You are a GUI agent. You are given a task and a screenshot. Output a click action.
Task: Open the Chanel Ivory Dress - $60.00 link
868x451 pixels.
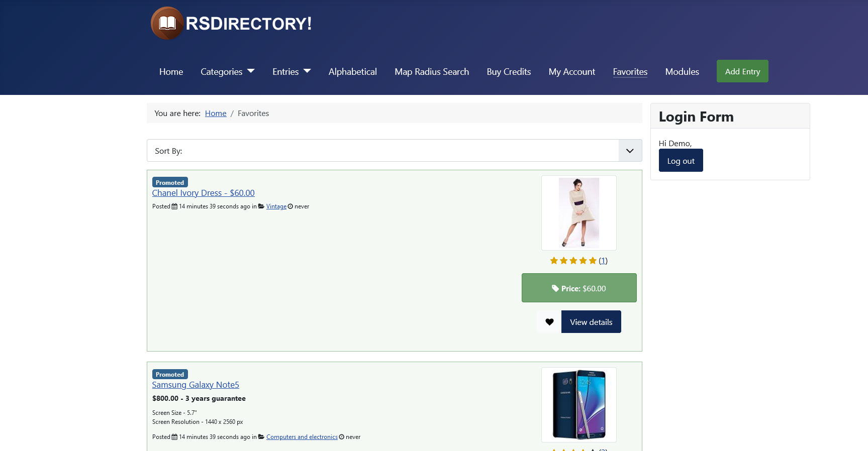(x=204, y=193)
